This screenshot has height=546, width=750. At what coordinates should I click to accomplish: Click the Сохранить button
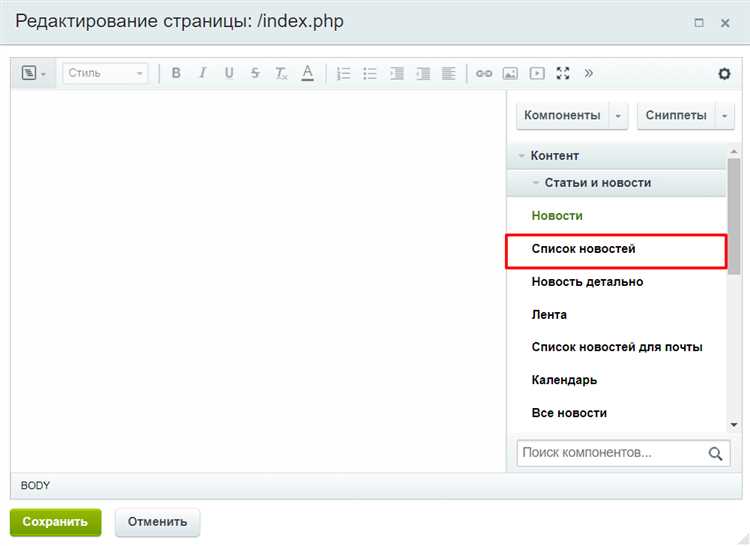55,522
